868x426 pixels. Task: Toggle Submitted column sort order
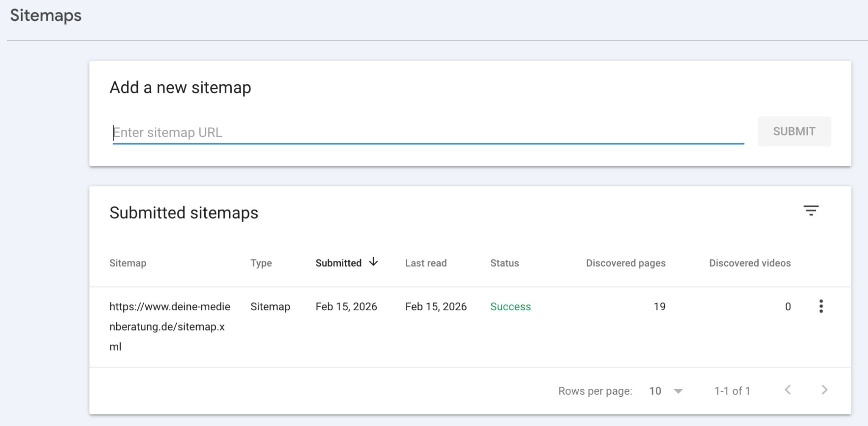[x=338, y=262]
